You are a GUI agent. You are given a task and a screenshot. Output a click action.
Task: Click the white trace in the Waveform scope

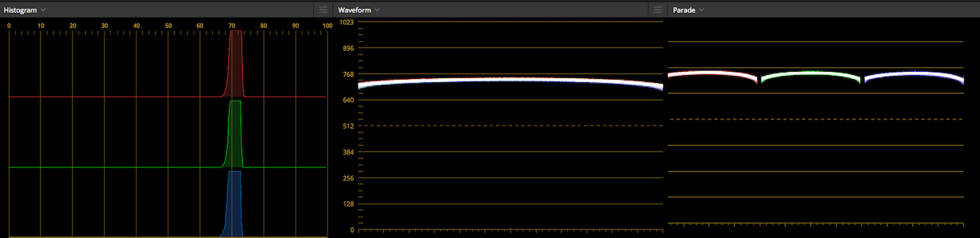(x=510, y=79)
